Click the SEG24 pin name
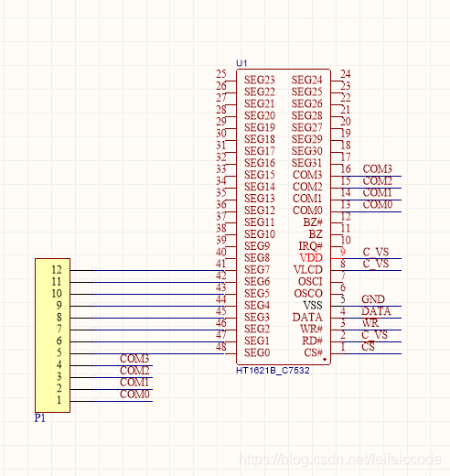Viewport: 450px width, 476px height. pyautogui.click(x=306, y=80)
